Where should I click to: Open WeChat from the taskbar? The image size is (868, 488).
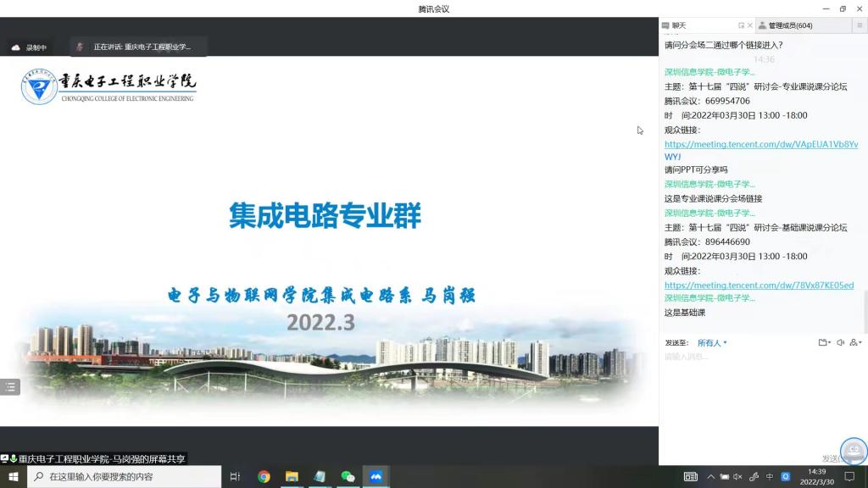point(348,477)
